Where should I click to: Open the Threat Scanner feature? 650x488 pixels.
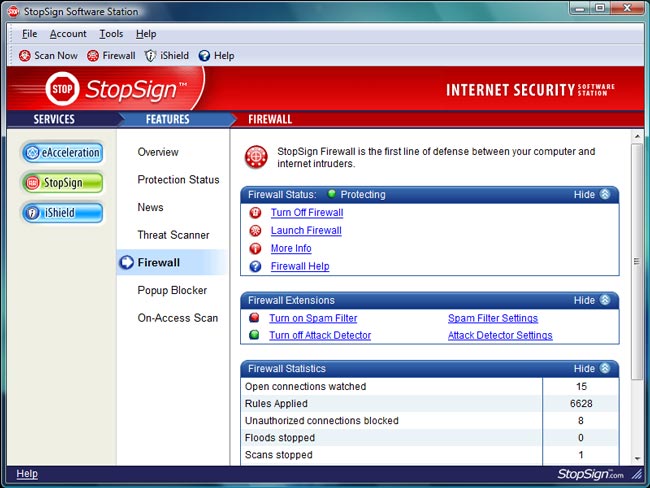173,235
